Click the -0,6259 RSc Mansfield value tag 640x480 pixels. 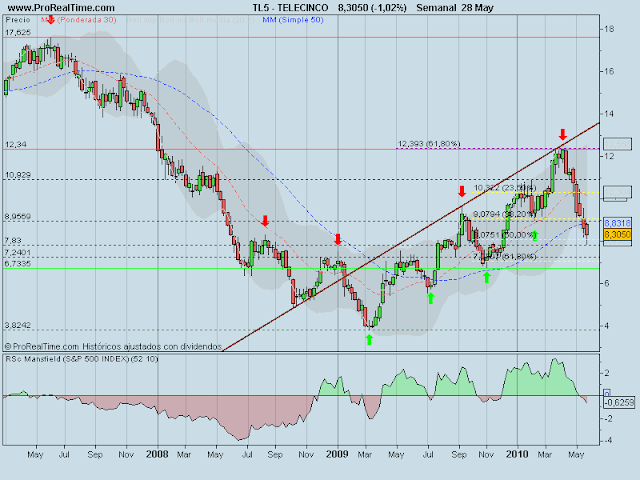click(x=619, y=403)
